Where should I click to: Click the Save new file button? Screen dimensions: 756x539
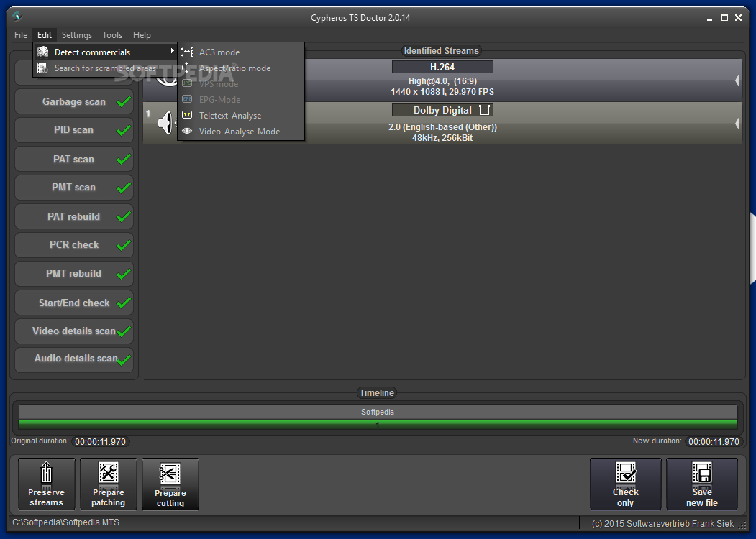pos(702,484)
